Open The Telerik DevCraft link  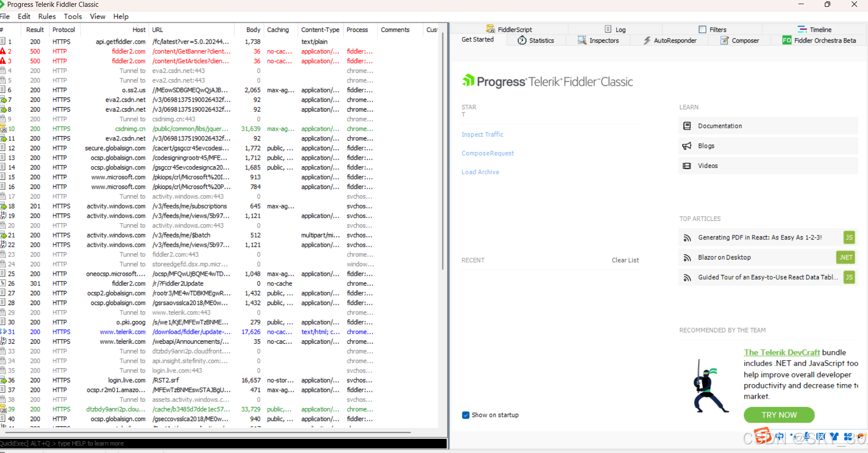(782, 352)
